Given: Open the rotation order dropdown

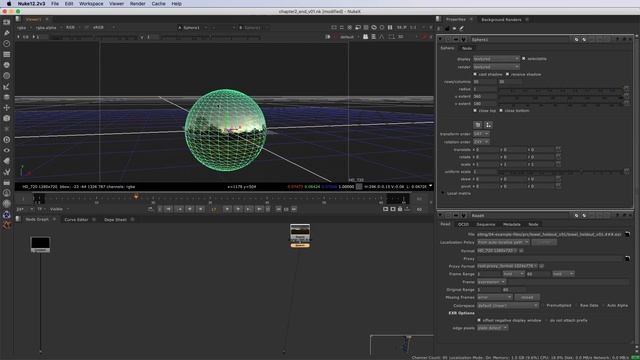Looking at the screenshot, I should click(x=481, y=142).
